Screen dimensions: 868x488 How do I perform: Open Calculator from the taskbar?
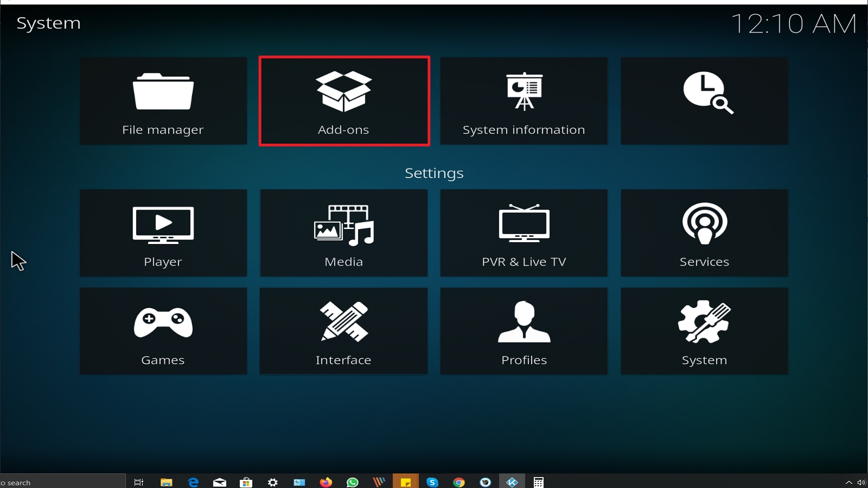(x=538, y=482)
